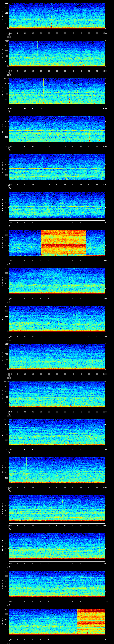Viewport: 114px width, 644px height.
Task: Click the "21:56:00" start time label
Action: 9,488
